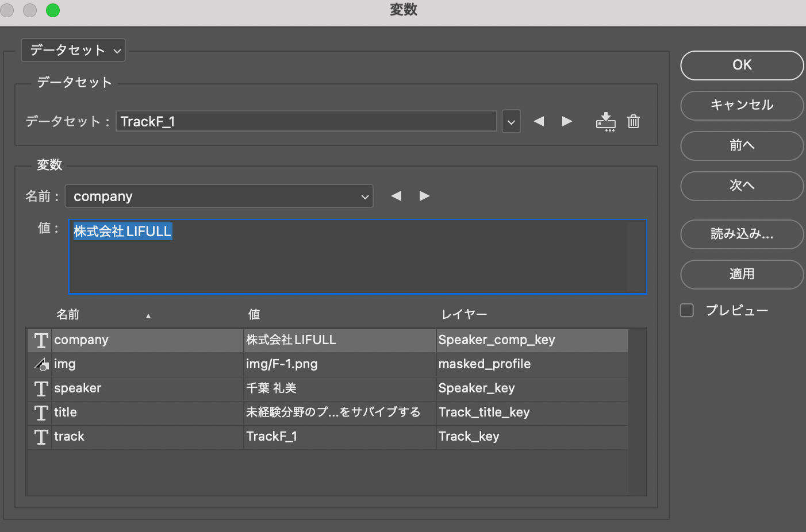Viewport: 806px width, 532px height.
Task: Apply the dataset with 適用
Action: (x=742, y=275)
